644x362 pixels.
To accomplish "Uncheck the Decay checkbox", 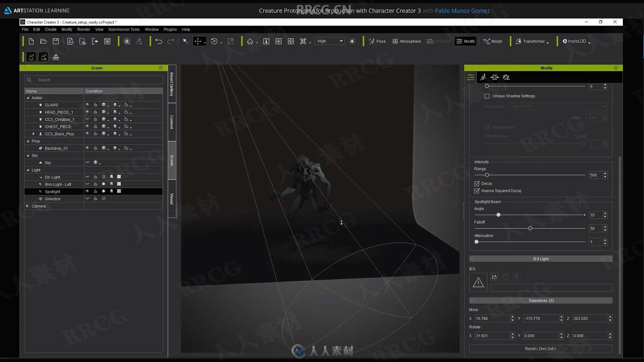I will 477,184.
